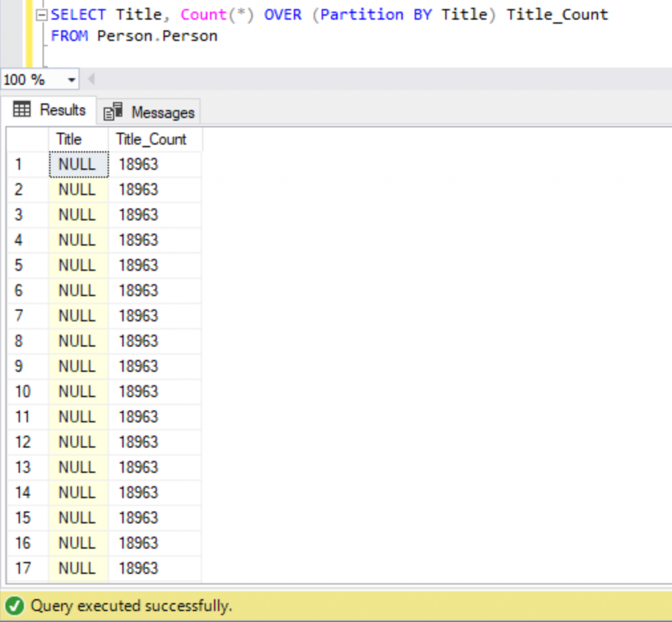Select the NULL cell in row 1
The height and width of the screenshot is (622, 672).
79,164
